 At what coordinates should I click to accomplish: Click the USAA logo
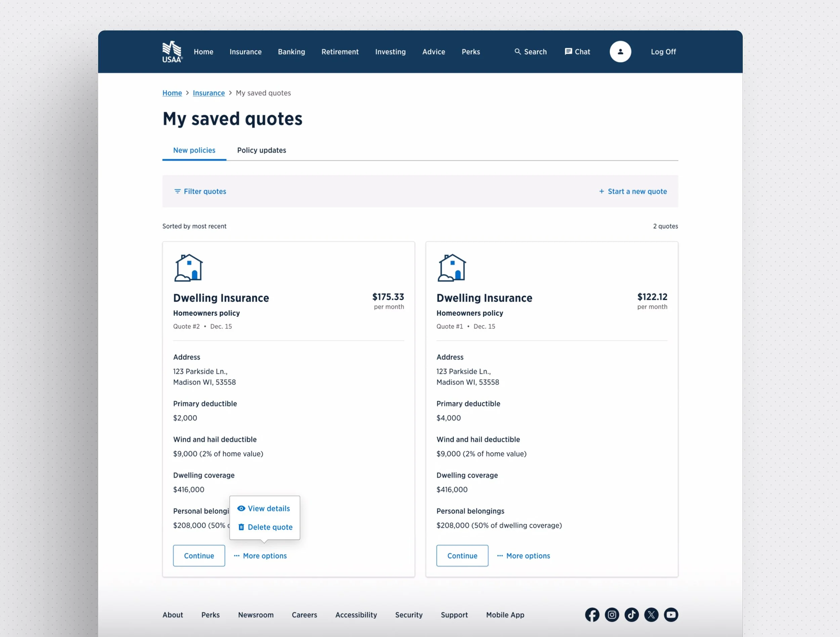tap(172, 52)
